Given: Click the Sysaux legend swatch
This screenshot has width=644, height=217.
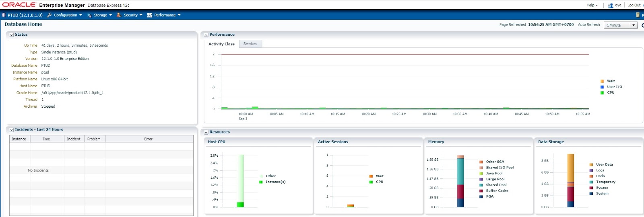Looking at the screenshot, I should click(x=591, y=188).
